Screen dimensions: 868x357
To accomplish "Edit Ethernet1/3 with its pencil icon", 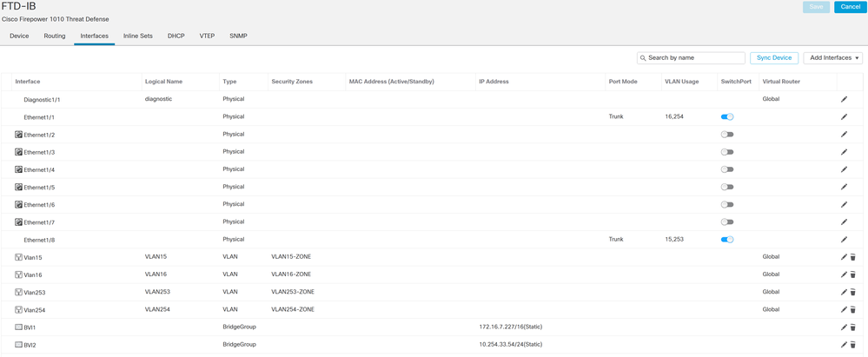I will [844, 152].
